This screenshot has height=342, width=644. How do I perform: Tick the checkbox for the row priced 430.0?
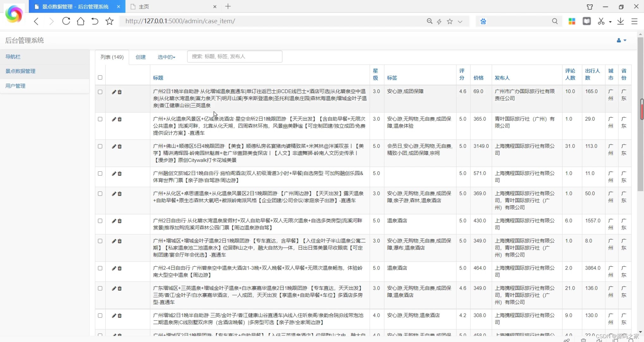pos(100,221)
